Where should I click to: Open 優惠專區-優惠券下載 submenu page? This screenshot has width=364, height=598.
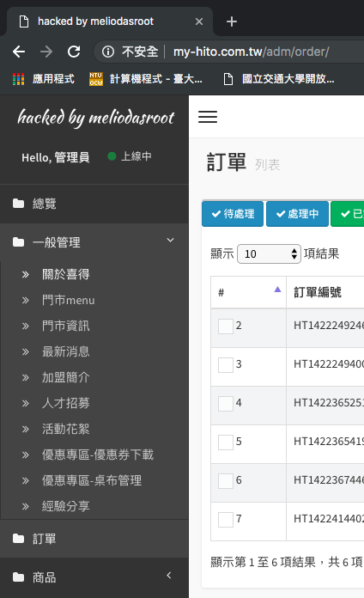(98, 455)
